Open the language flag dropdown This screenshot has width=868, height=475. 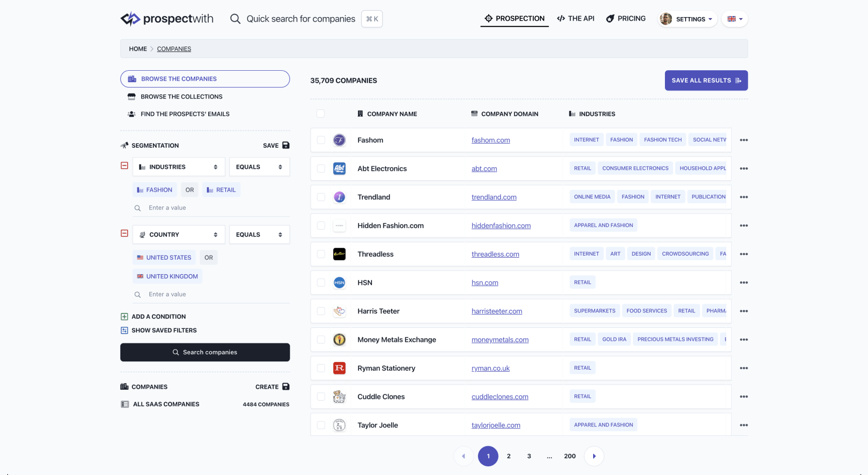point(735,19)
